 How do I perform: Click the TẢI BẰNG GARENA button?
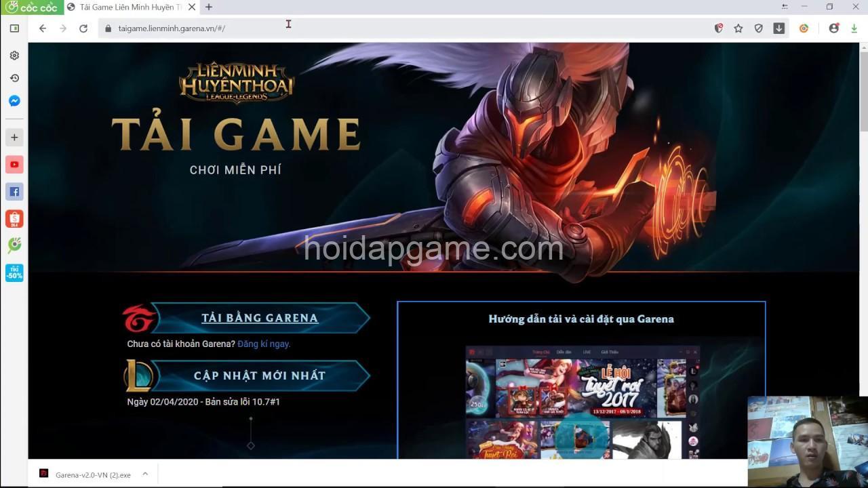260,318
